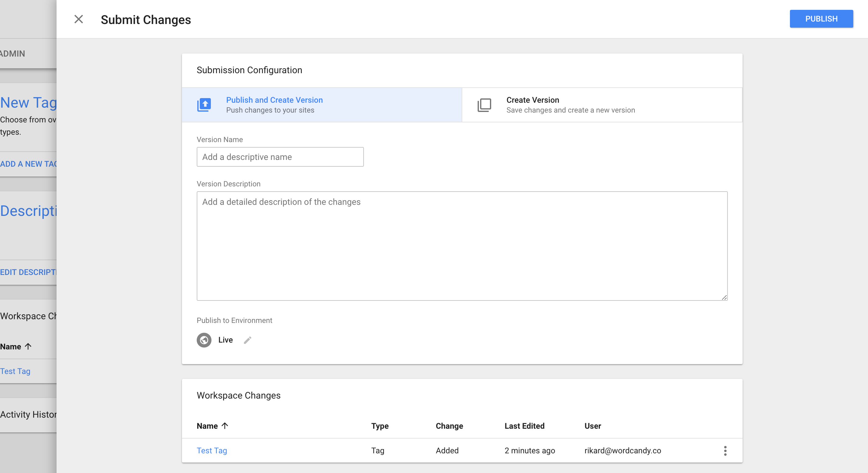Open the Test Tag link in Workspace Changes

pos(211,451)
